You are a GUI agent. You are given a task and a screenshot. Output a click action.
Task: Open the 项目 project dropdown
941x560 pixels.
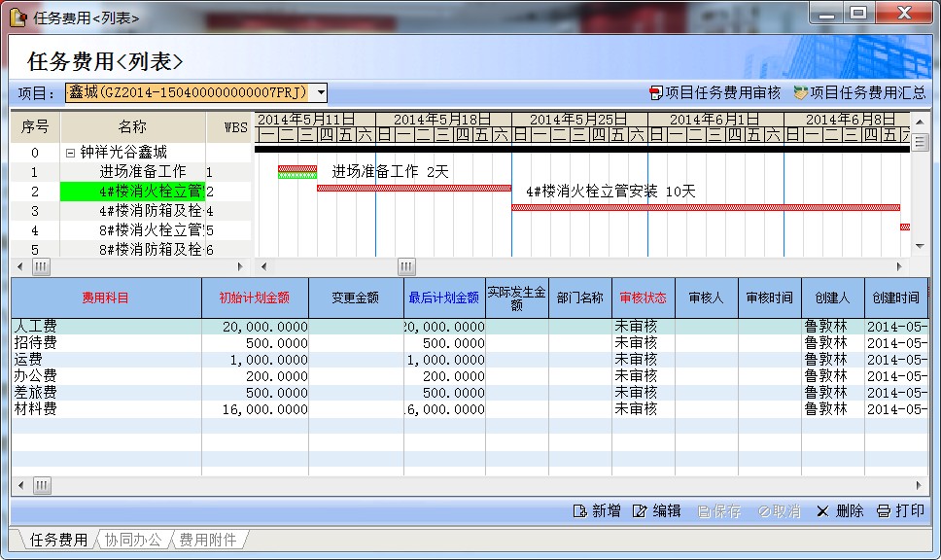pyautogui.click(x=320, y=92)
